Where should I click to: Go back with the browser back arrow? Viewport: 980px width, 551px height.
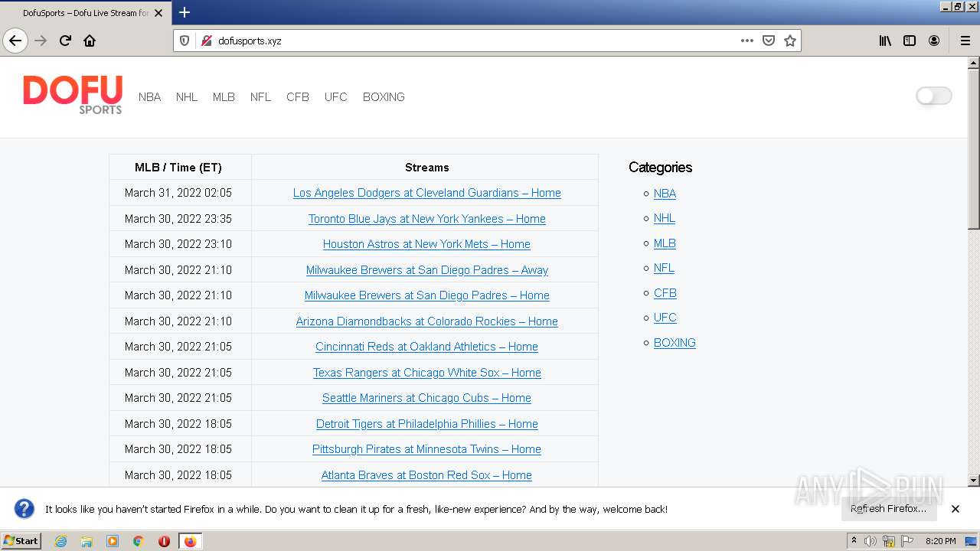(15, 41)
